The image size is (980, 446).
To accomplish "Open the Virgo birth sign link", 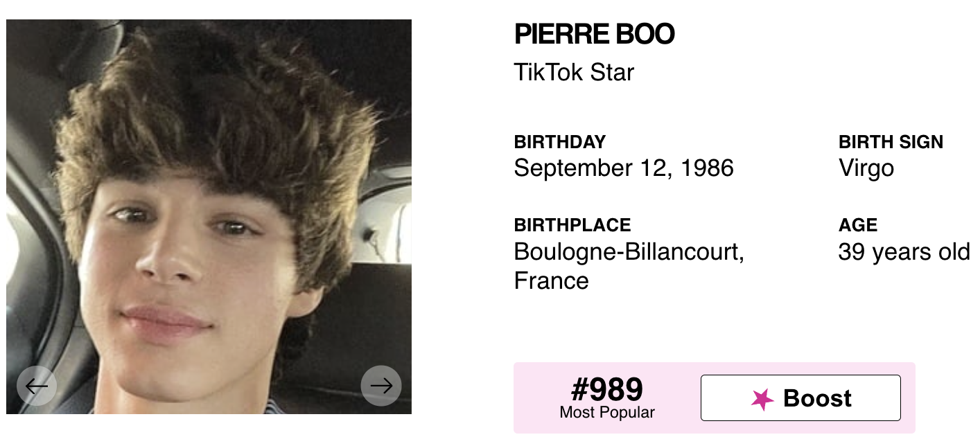I will tap(866, 168).
